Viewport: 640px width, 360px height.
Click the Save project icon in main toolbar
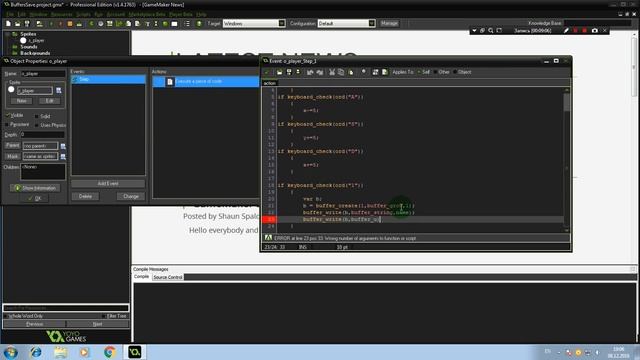pos(27,24)
